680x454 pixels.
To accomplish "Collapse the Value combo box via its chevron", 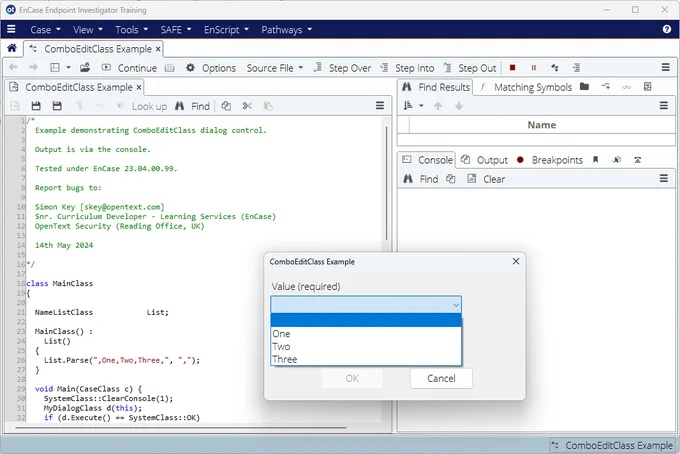I will [x=455, y=305].
